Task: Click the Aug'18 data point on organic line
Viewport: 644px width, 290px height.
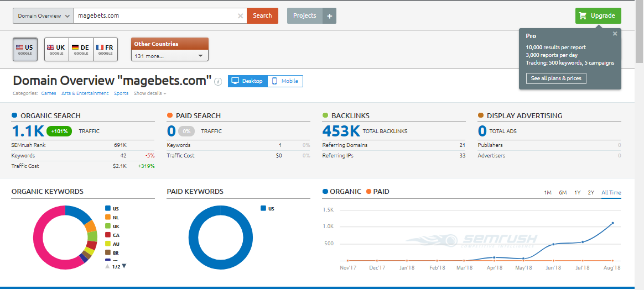Action: point(612,223)
